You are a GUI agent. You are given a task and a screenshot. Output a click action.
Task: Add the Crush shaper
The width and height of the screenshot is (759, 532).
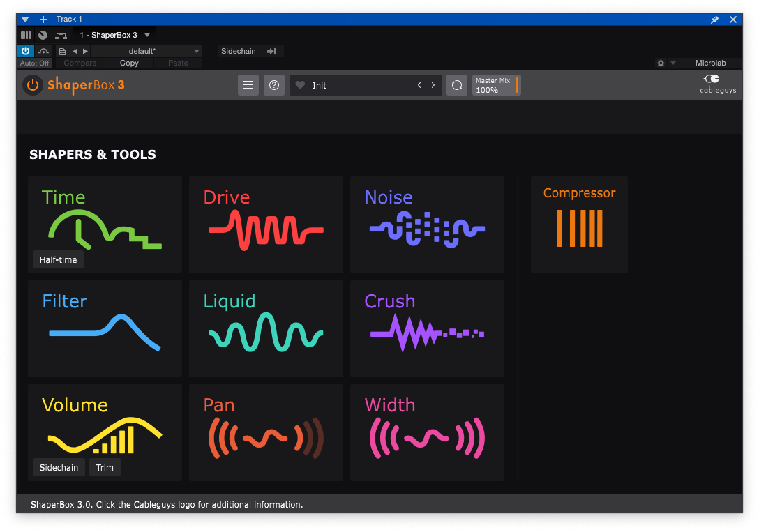point(427,329)
